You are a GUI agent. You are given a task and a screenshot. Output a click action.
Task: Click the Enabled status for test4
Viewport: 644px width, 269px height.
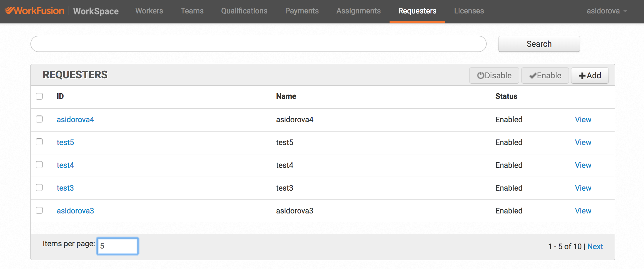[x=509, y=165]
